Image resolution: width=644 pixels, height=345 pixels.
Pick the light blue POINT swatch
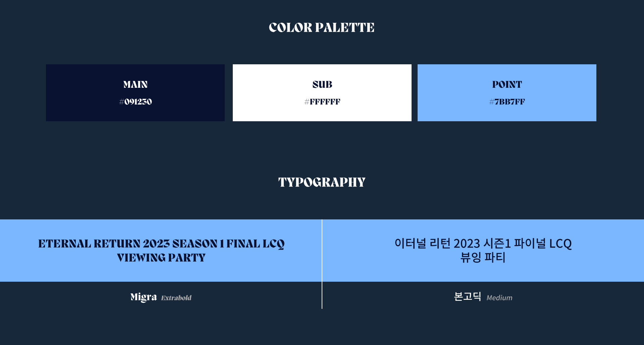pos(507,93)
